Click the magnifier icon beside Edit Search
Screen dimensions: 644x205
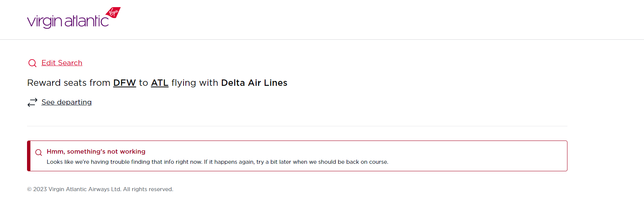(x=32, y=63)
